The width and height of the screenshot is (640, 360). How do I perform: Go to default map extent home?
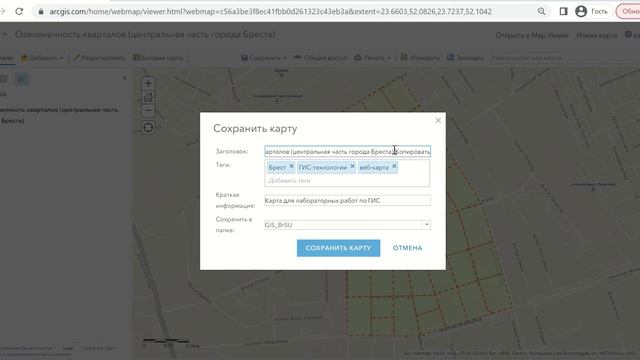click(x=148, y=97)
